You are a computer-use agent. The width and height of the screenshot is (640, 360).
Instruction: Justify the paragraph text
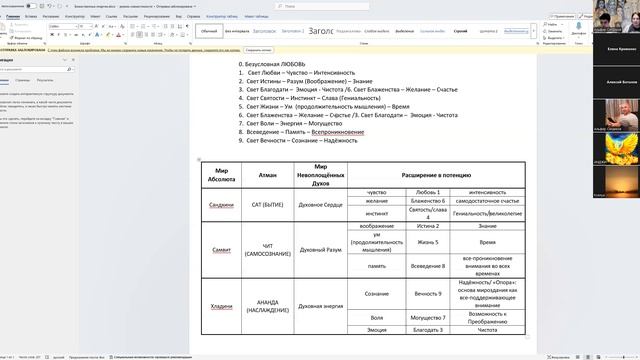[153, 35]
